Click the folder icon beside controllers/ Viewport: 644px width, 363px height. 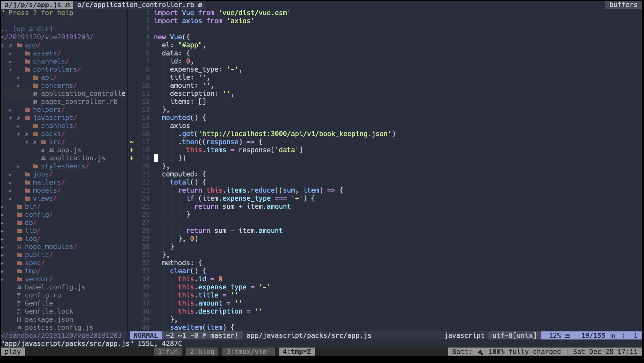click(27, 69)
